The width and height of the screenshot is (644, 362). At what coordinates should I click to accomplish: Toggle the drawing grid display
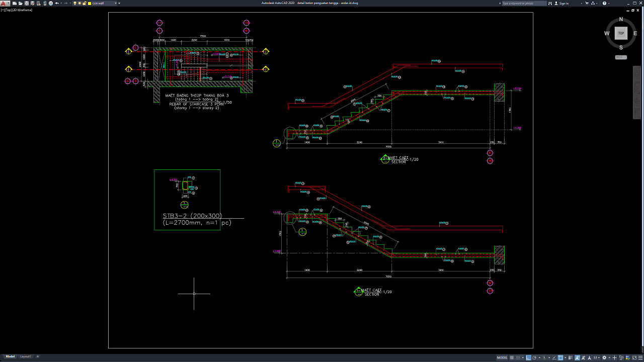coord(512,357)
